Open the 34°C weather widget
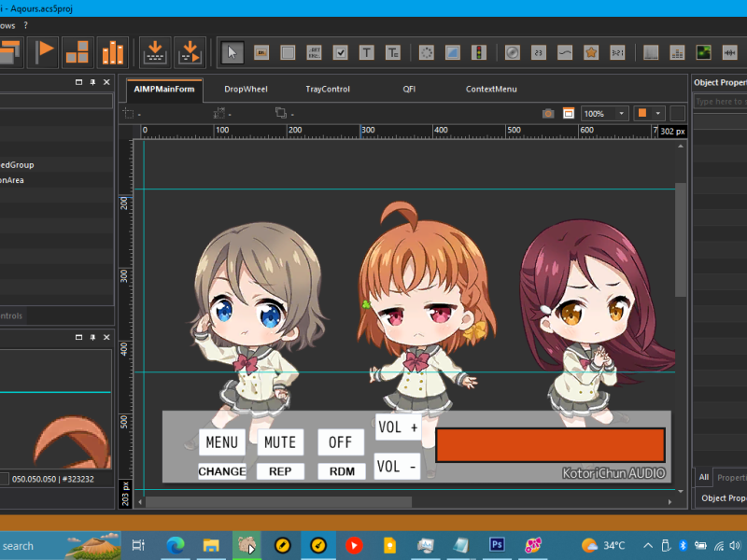 [603, 545]
